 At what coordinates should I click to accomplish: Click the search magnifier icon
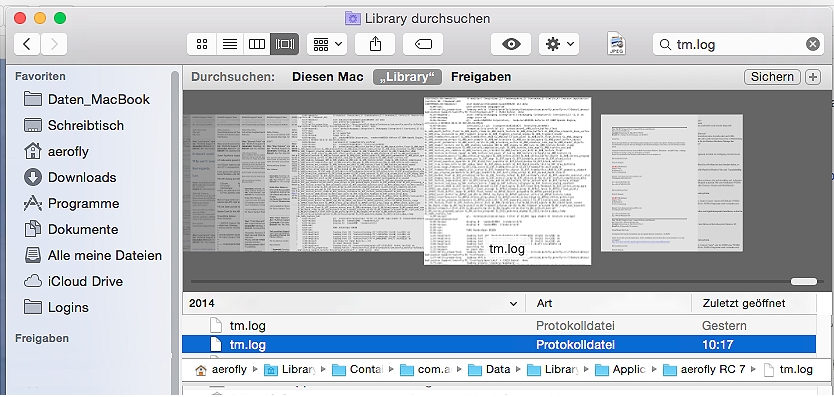point(665,45)
